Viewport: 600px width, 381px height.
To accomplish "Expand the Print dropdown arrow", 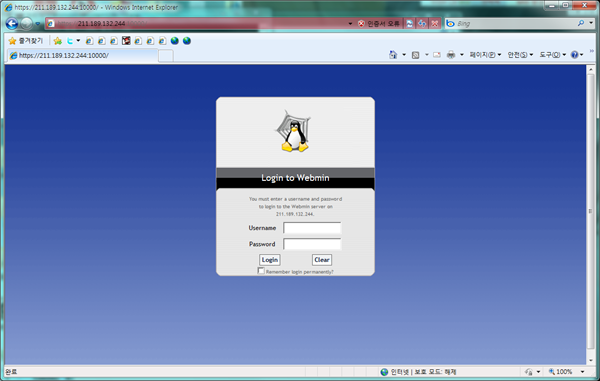I will (x=461, y=55).
